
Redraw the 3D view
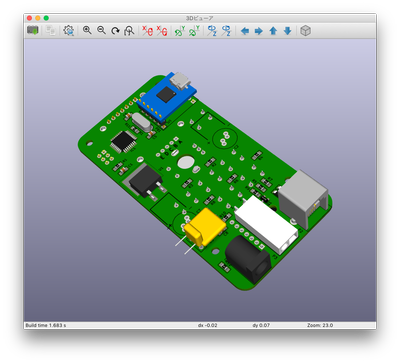pyautogui.click(x=115, y=31)
